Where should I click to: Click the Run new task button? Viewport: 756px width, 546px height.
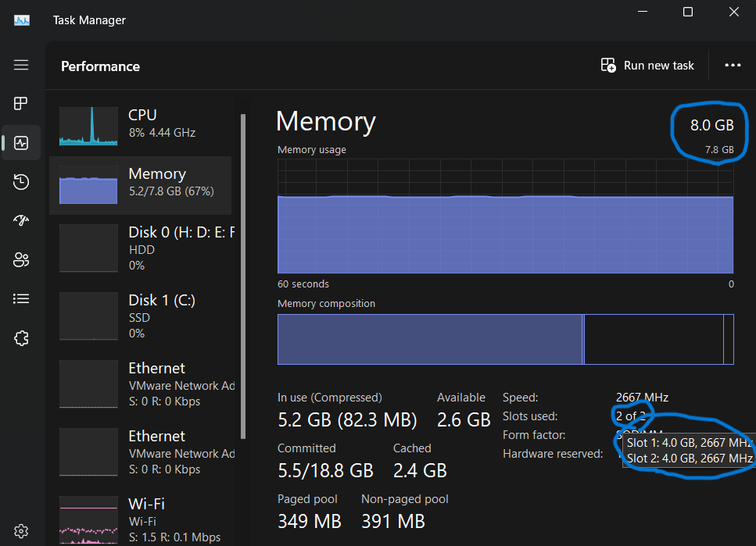point(647,66)
